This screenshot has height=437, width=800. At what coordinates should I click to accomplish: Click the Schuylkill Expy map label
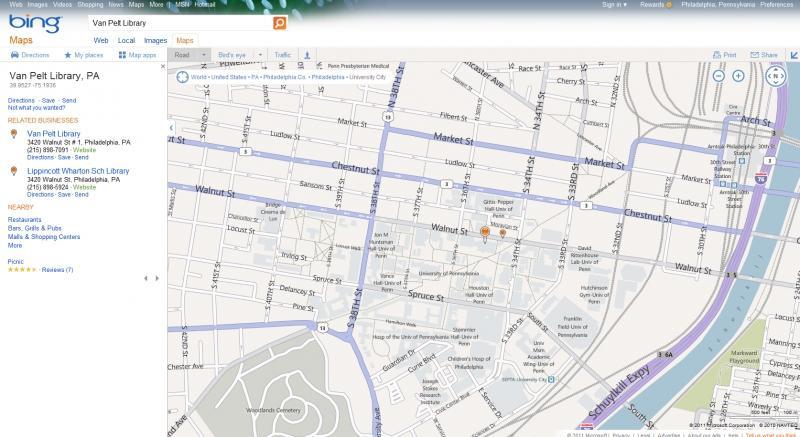pyautogui.click(x=619, y=391)
